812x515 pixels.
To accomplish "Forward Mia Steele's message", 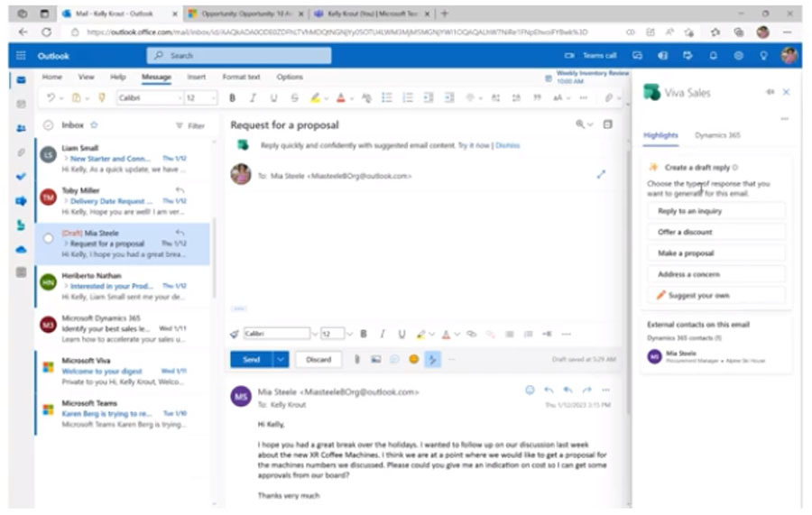I will click(x=586, y=390).
